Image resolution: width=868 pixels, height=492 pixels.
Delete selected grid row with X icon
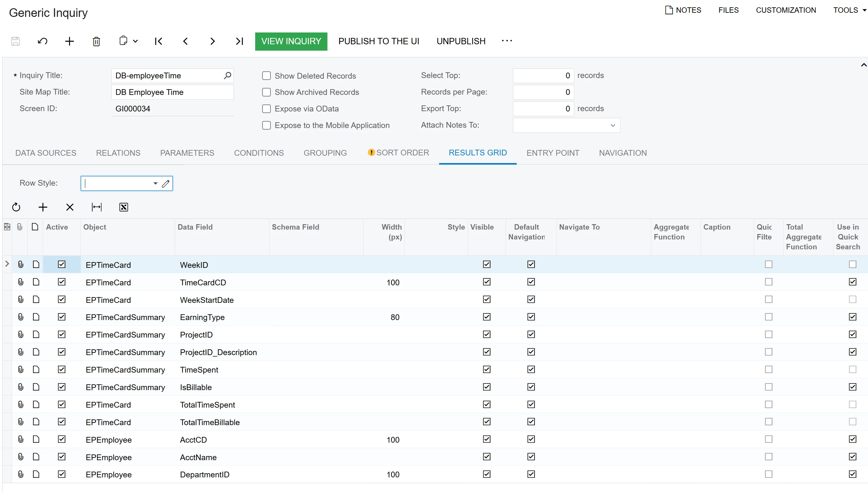[x=70, y=207]
